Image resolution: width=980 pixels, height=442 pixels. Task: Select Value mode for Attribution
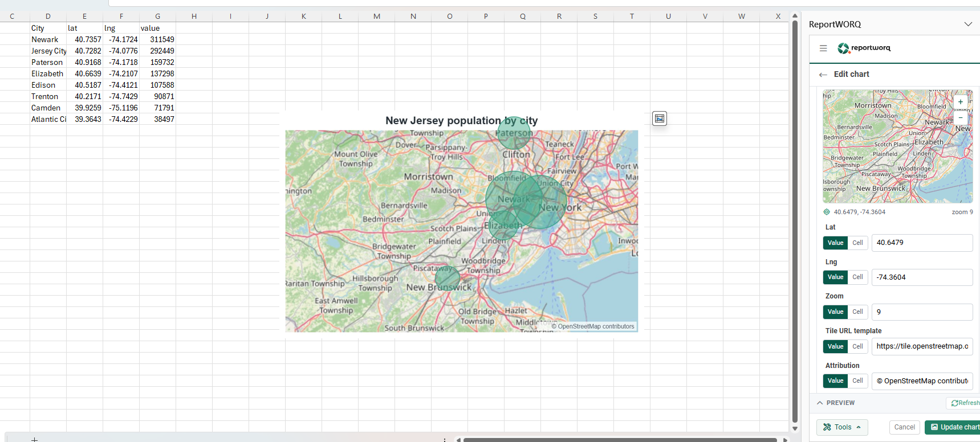[835, 381]
